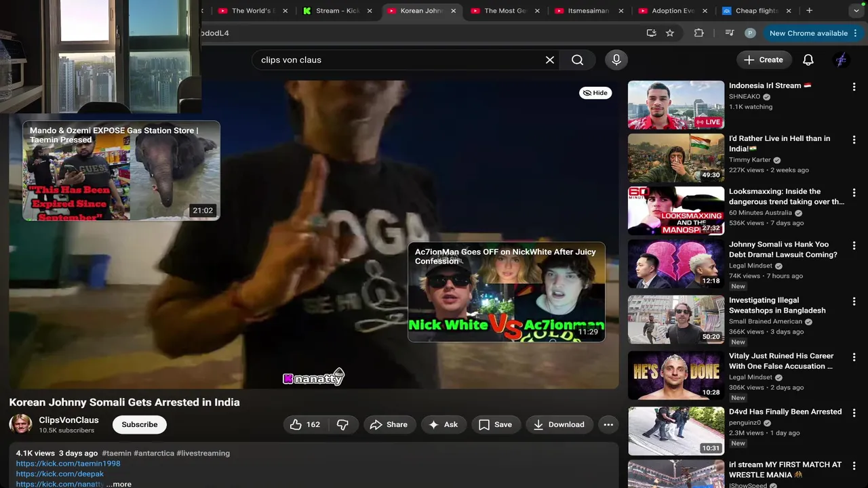Open options menu for Johnny Somali vs Hank Yoo
This screenshot has width=868, height=488.
click(854, 245)
